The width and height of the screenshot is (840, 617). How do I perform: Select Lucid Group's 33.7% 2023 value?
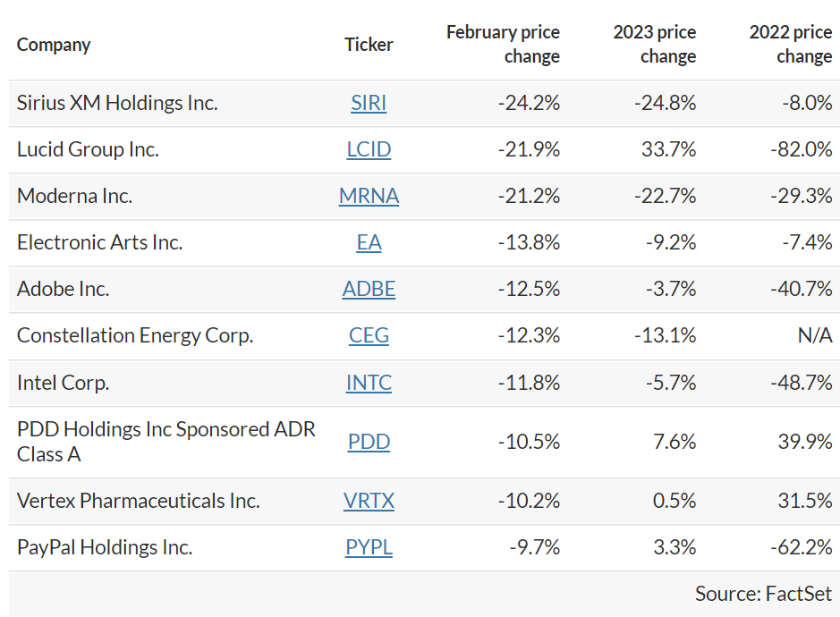coord(668,149)
